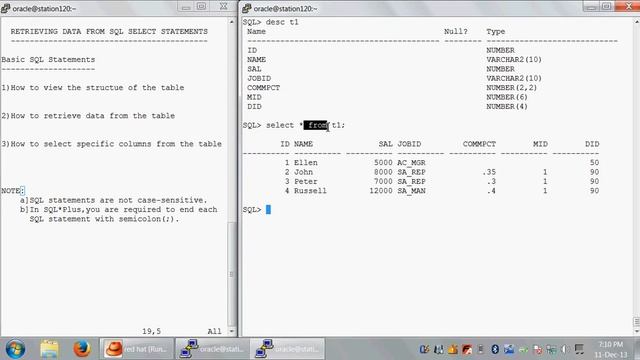Click line '1)How to view the structue of the table'
640x360 pixels.
(93, 88)
